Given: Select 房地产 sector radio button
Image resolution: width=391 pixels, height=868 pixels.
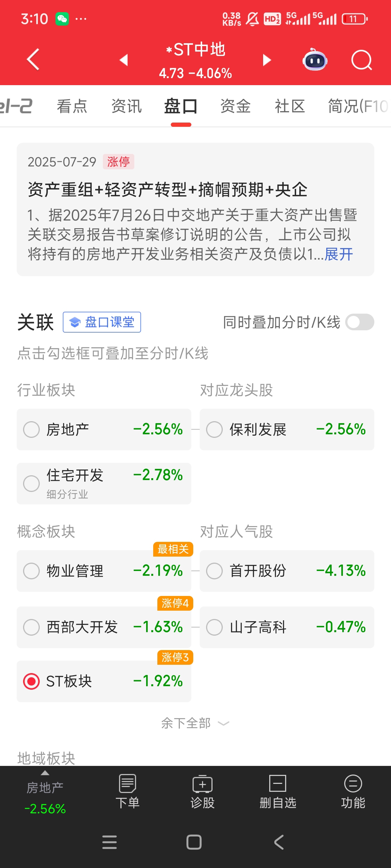Looking at the screenshot, I should [x=31, y=430].
